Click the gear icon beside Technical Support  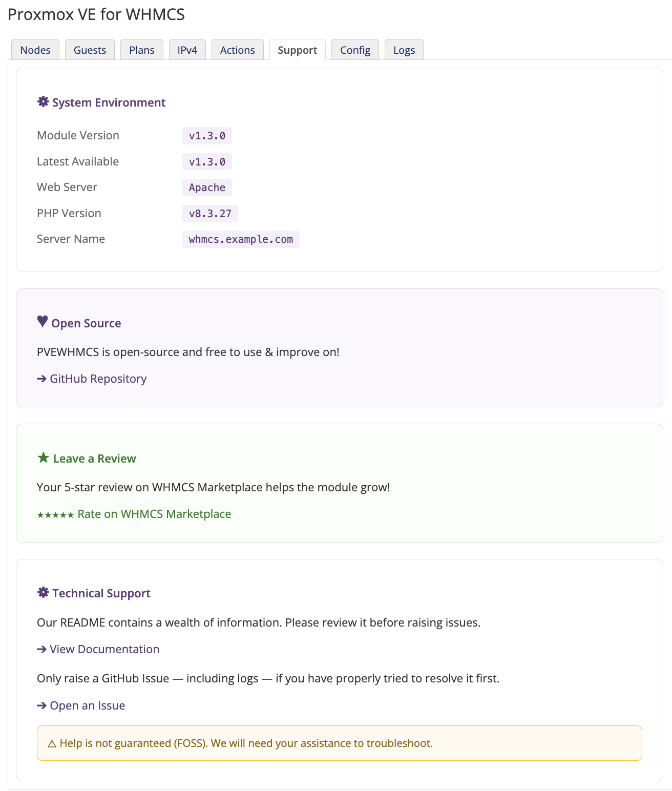[x=43, y=592]
